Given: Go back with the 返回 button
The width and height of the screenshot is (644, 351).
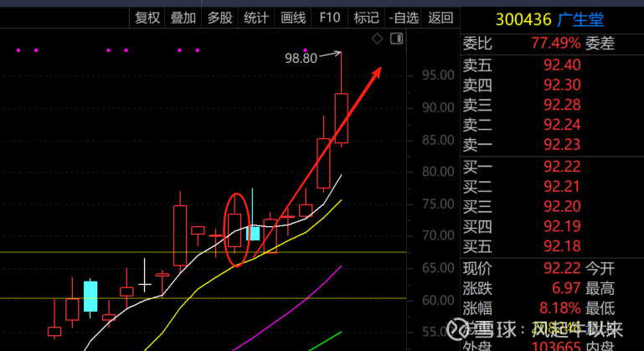Looking at the screenshot, I should 440,18.
